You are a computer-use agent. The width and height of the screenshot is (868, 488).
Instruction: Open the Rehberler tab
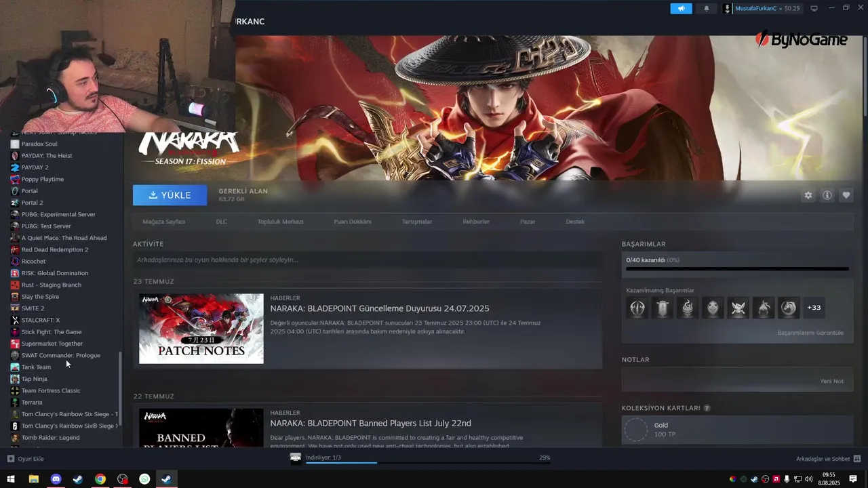point(476,222)
